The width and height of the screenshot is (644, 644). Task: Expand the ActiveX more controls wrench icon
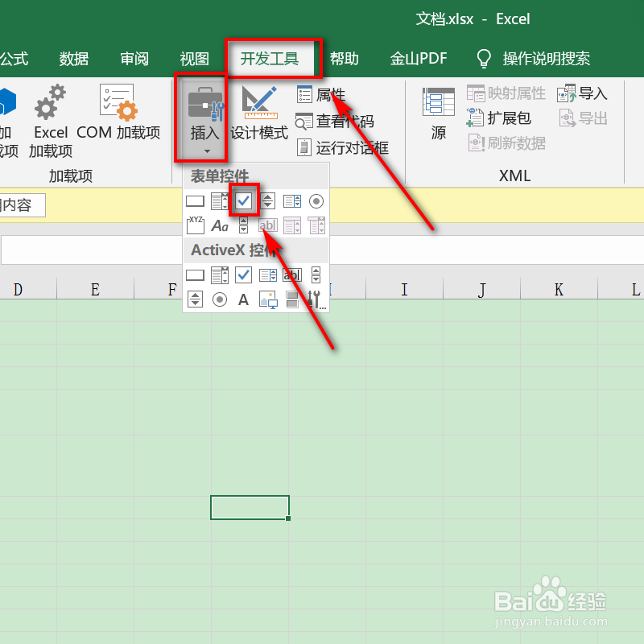click(x=316, y=299)
